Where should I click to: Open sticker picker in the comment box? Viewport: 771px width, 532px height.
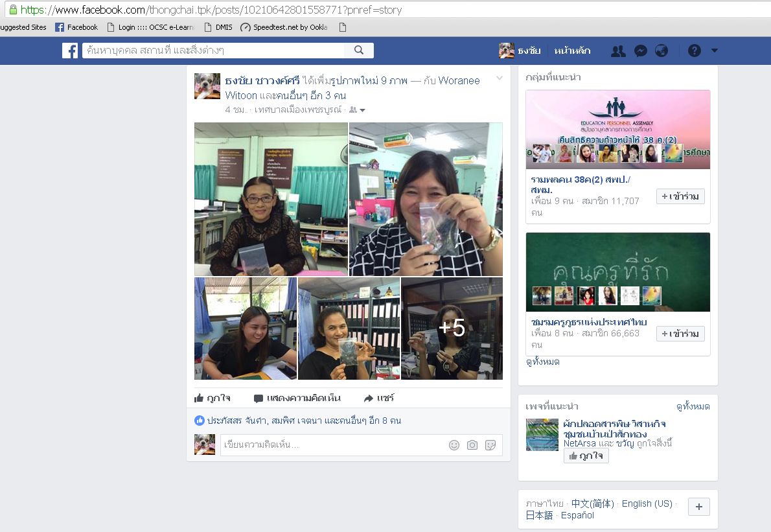[x=490, y=445]
